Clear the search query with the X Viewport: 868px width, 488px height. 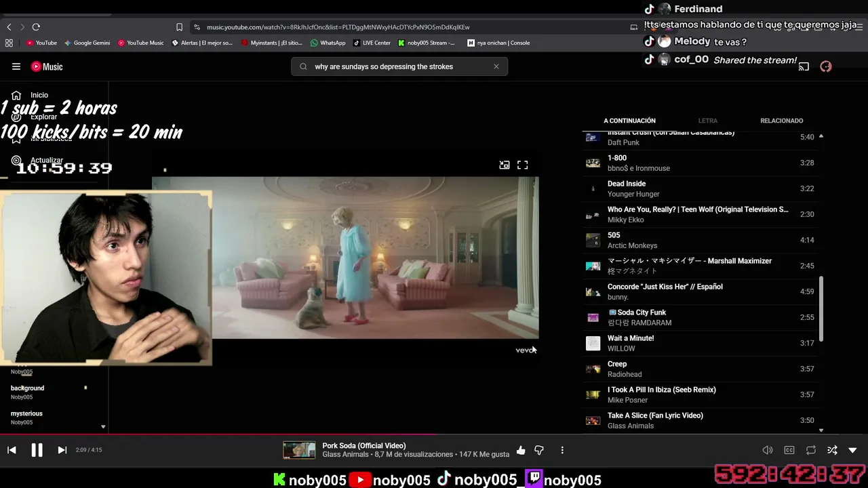(496, 66)
